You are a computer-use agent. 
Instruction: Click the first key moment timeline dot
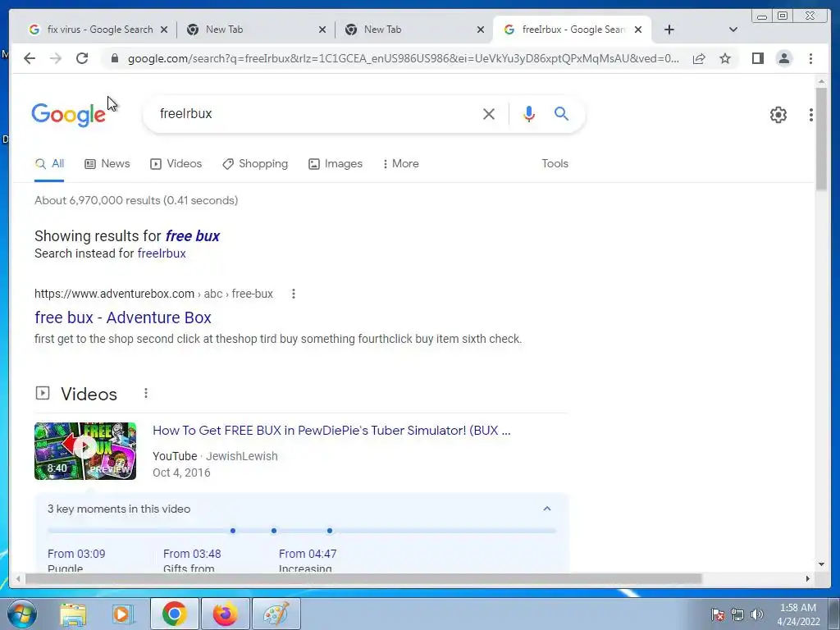point(232,531)
